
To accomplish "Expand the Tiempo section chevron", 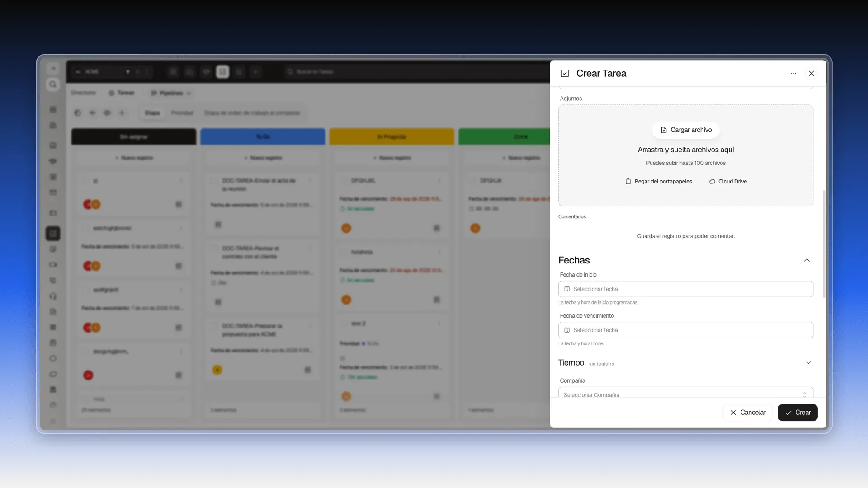I will (x=808, y=363).
